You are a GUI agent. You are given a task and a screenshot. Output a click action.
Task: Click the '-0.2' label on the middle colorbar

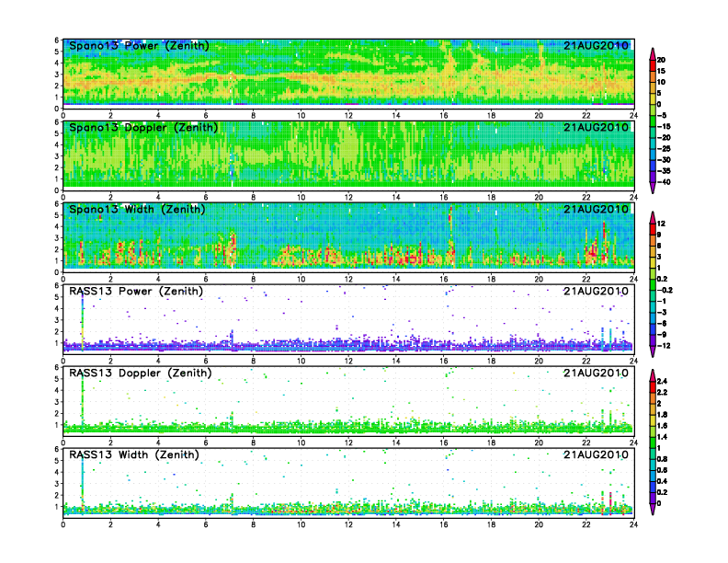(665, 290)
